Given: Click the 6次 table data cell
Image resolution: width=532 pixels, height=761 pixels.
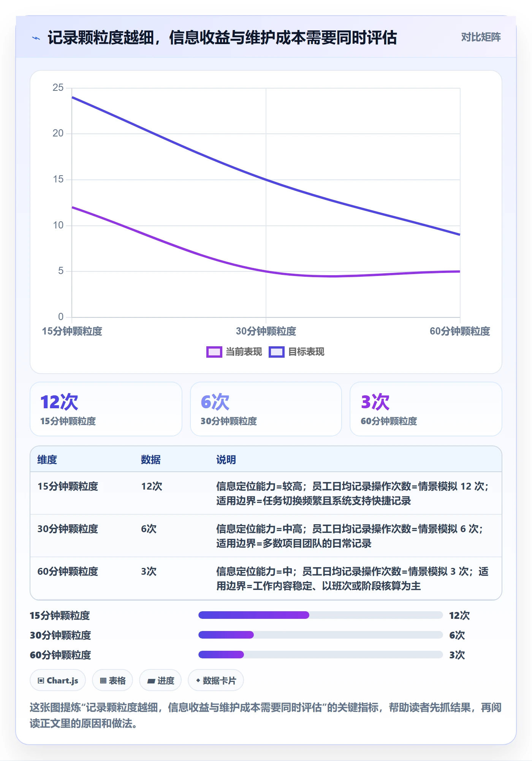Looking at the screenshot, I should [149, 529].
